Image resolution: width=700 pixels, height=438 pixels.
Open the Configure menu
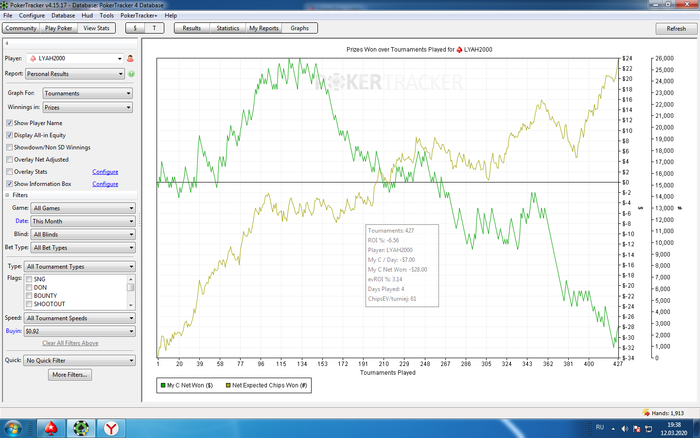(x=32, y=15)
